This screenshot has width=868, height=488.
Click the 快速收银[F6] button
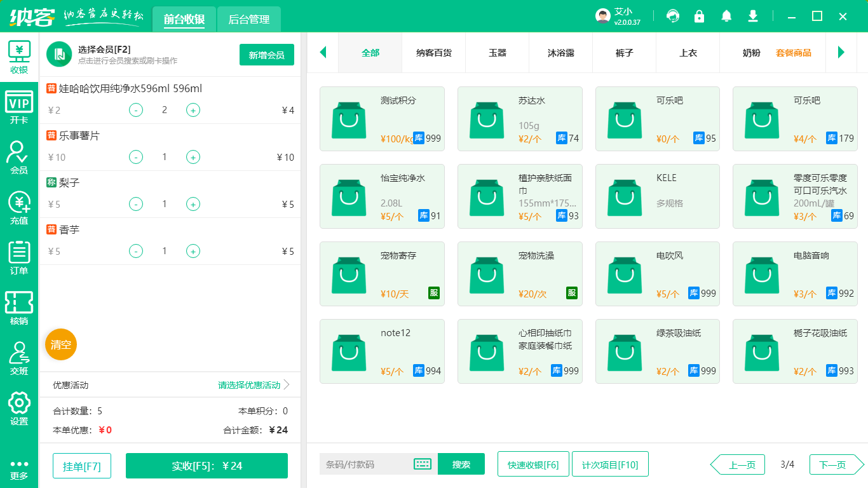click(x=533, y=464)
